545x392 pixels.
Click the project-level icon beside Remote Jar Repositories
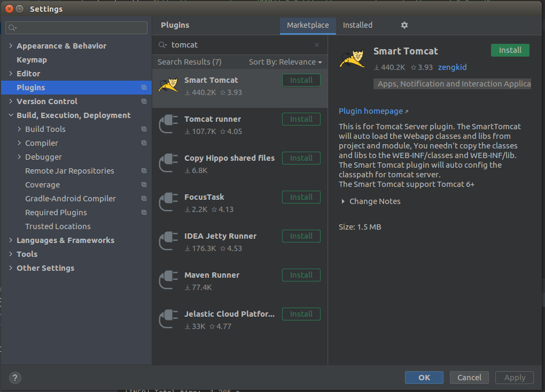tap(144, 171)
